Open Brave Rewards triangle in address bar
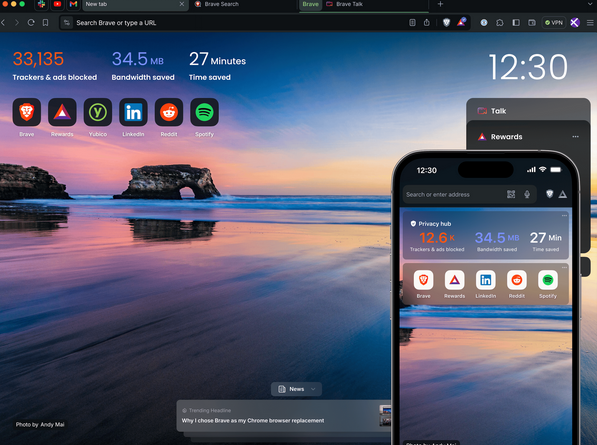The height and width of the screenshot is (445, 597). tap(461, 22)
